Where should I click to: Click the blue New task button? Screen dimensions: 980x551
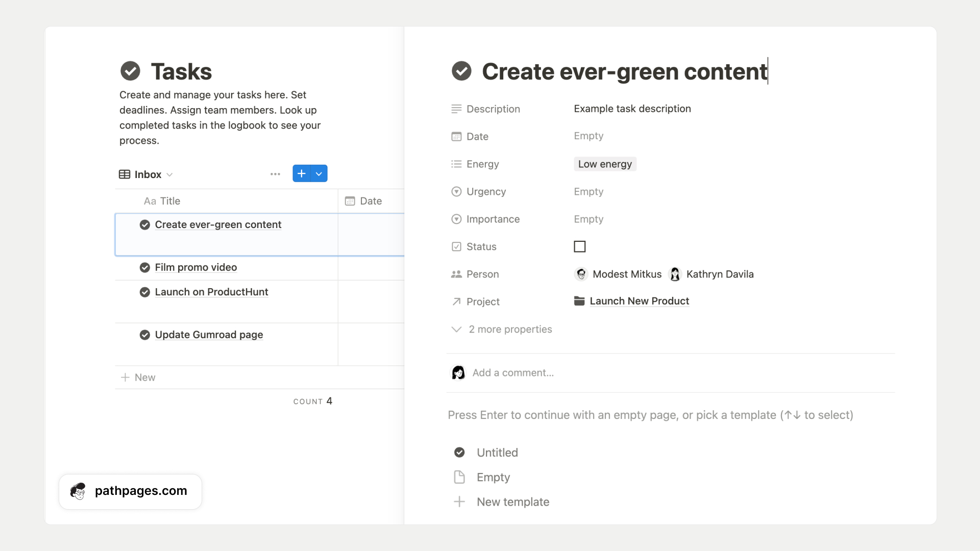[301, 173]
